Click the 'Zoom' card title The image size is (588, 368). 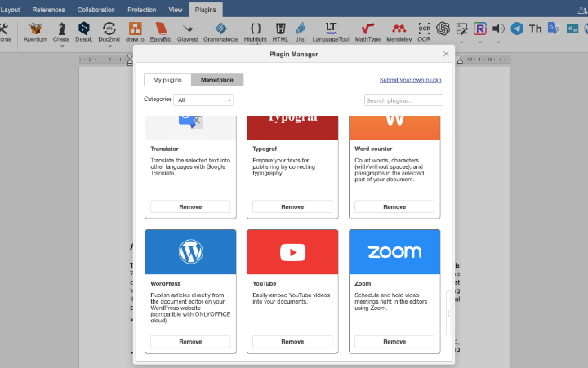[363, 284]
